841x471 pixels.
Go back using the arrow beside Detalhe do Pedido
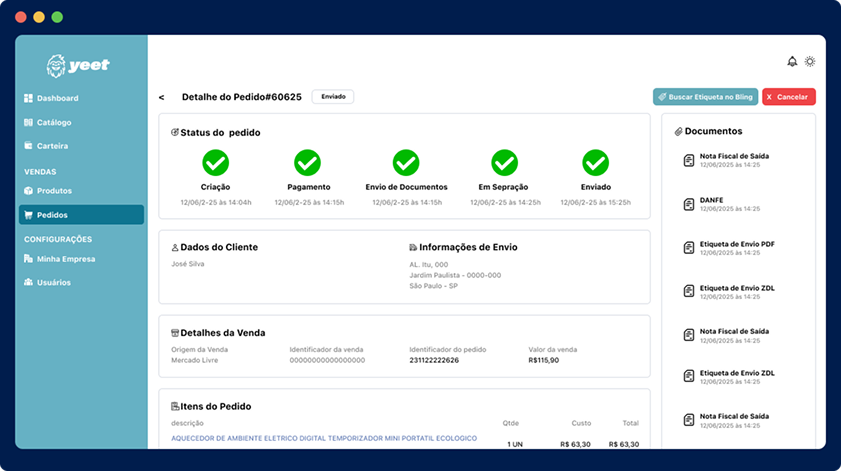pos(161,98)
